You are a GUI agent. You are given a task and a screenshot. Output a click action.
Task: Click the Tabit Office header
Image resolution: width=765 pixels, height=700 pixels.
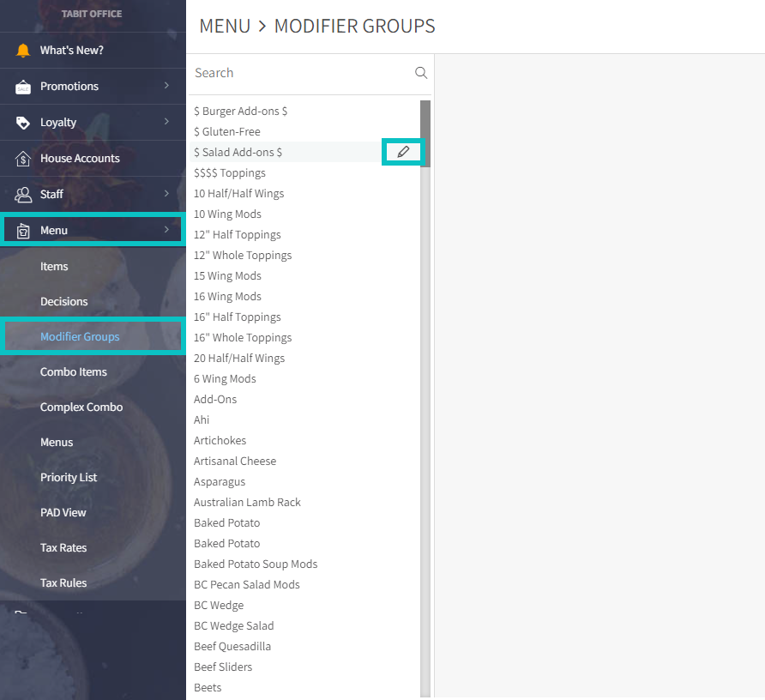[92, 15]
